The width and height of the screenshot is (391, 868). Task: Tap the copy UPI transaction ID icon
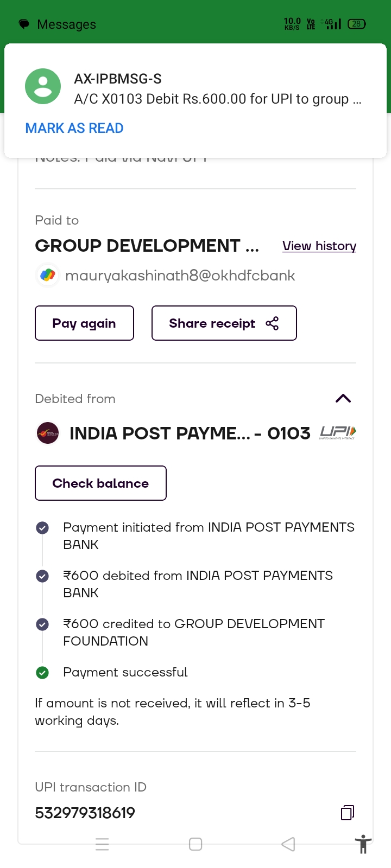click(x=348, y=812)
